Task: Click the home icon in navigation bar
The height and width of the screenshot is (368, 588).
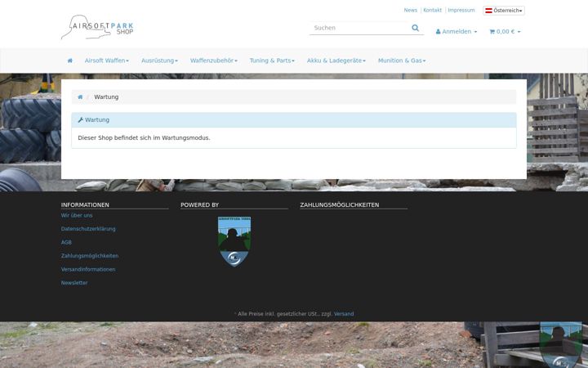Action: tap(69, 61)
